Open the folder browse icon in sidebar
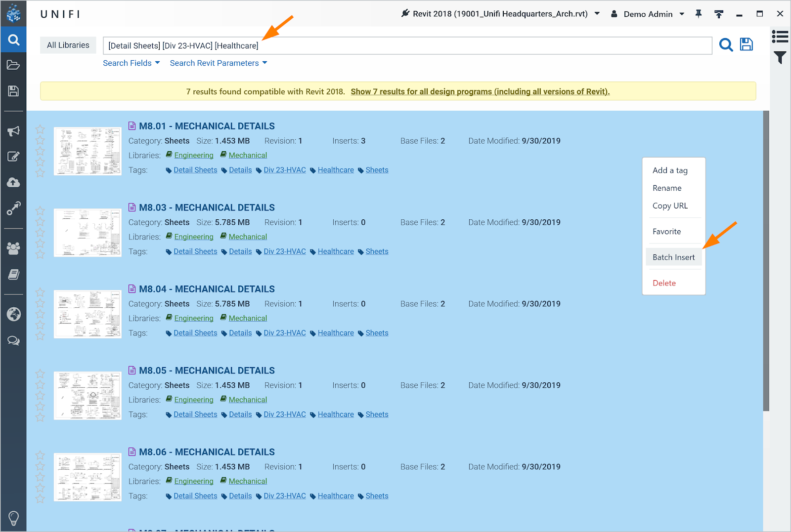 coord(13,65)
